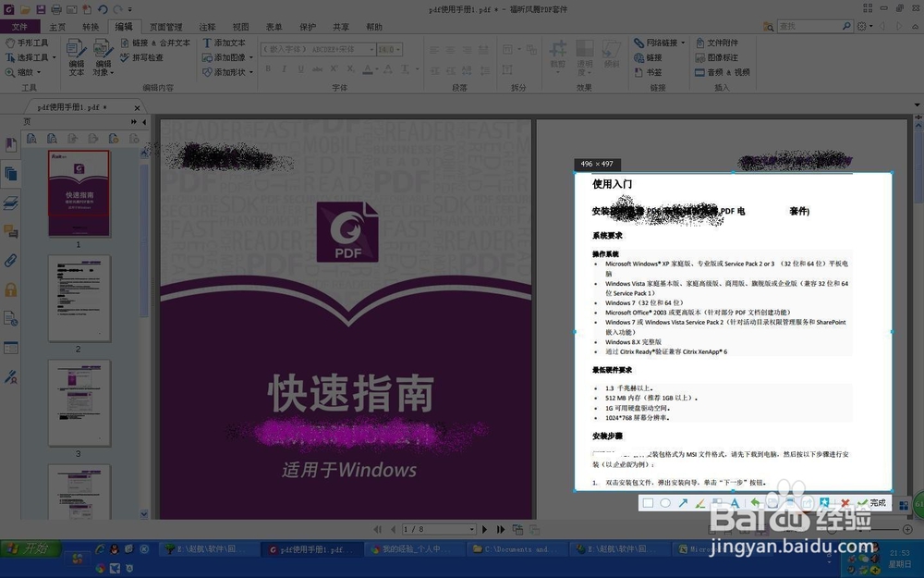Image resolution: width=924 pixels, height=578 pixels.
Task: Click the 添加文本 add text tool
Action: (x=224, y=43)
